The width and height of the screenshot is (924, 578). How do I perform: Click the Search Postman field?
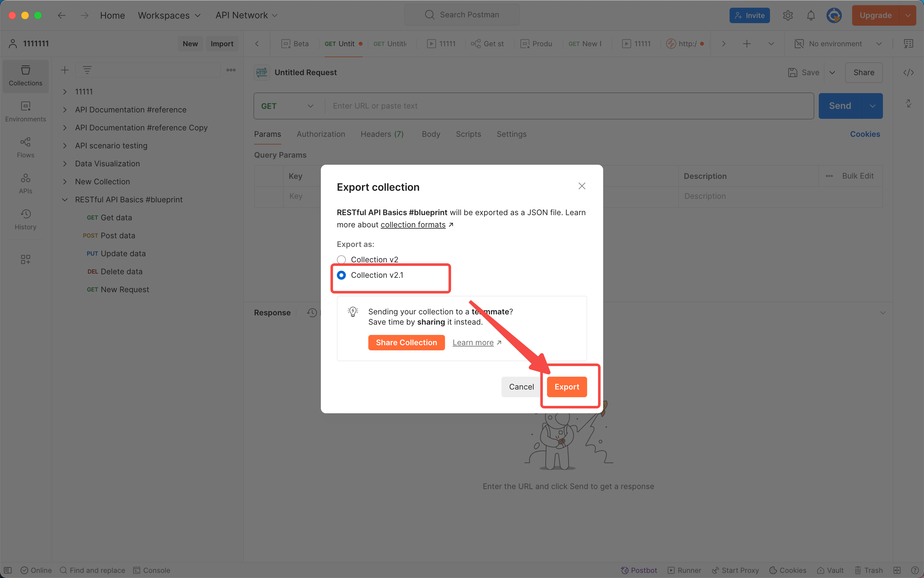pos(462,15)
